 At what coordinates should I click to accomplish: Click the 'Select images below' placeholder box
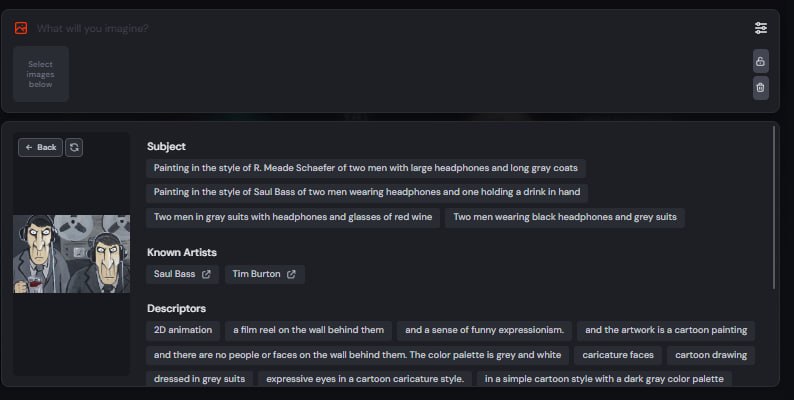pyautogui.click(x=41, y=74)
